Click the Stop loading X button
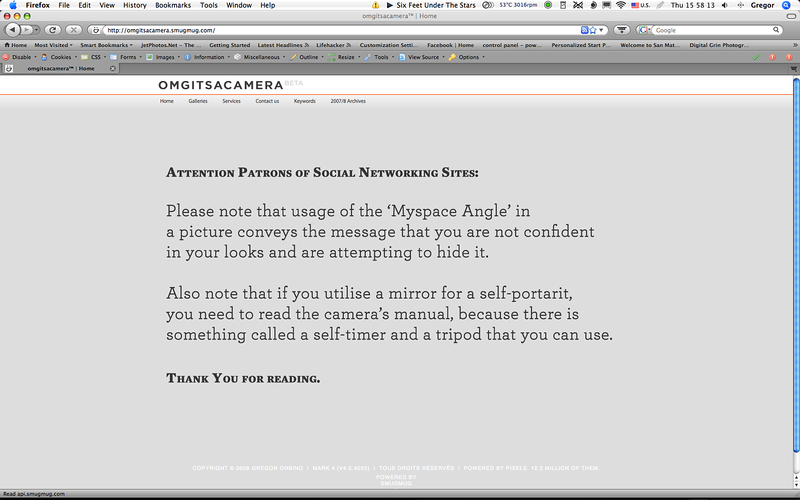 pos(73,30)
